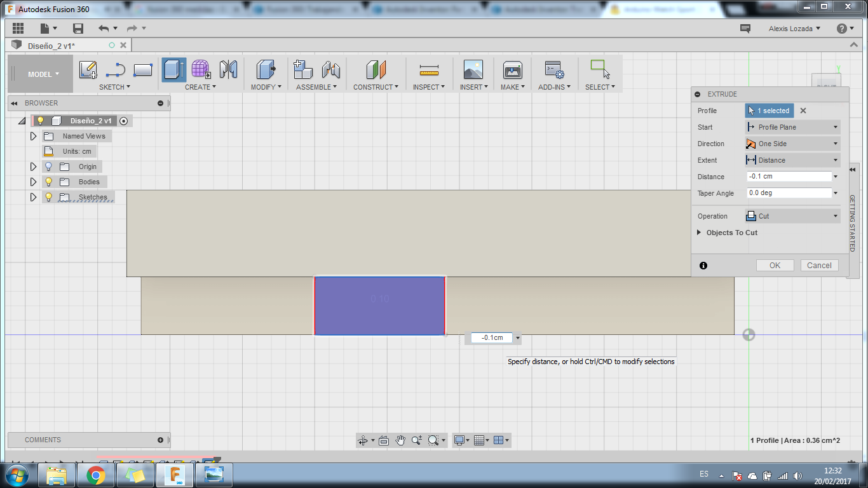Click the on-canvas -0.1cm distance box

click(492, 338)
